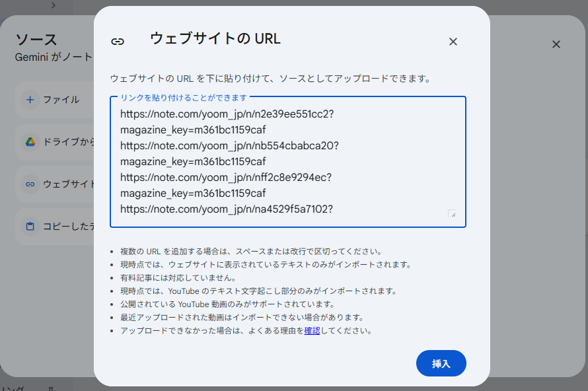Choose the ファイル source option

pyautogui.click(x=55, y=100)
